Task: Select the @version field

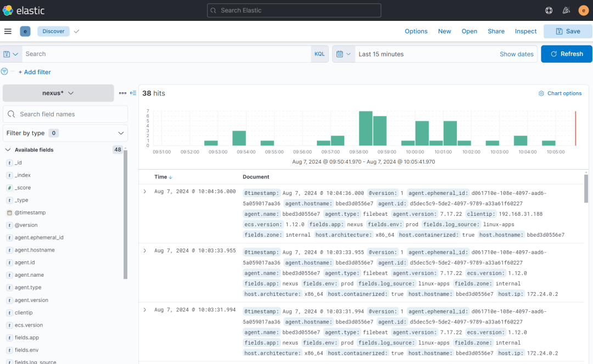Action: (26, 225)
